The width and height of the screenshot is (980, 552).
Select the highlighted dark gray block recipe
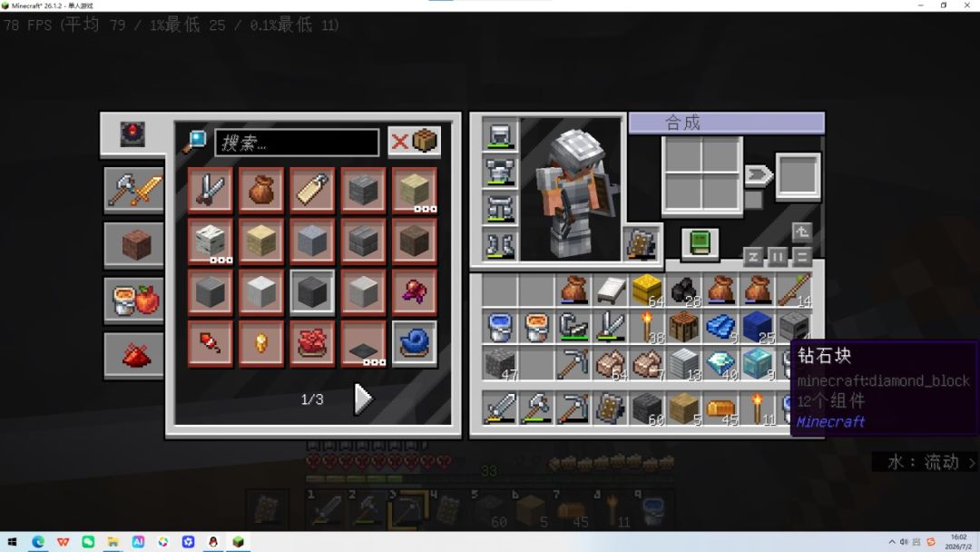coord(312,292)
